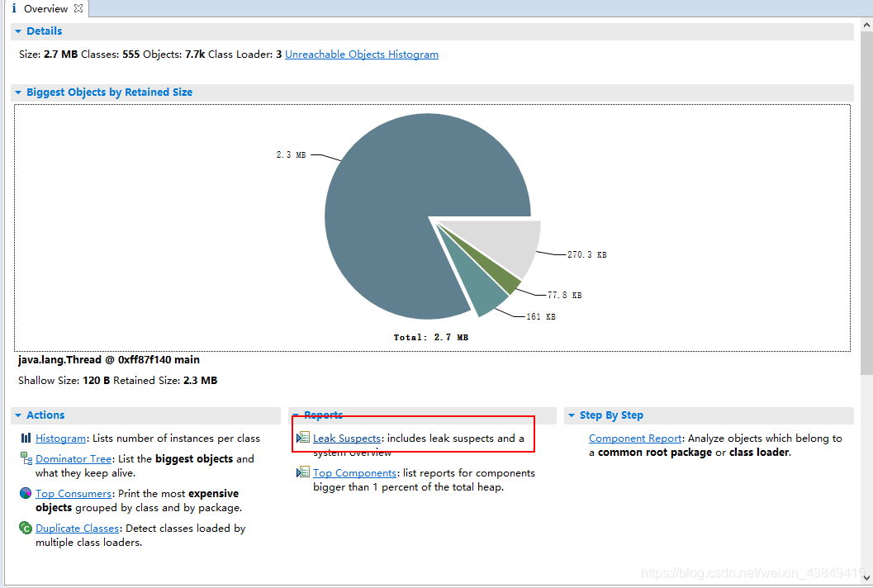Click the Dominator Tree icon
Screen dimensions: 873x588
[26, 458]
